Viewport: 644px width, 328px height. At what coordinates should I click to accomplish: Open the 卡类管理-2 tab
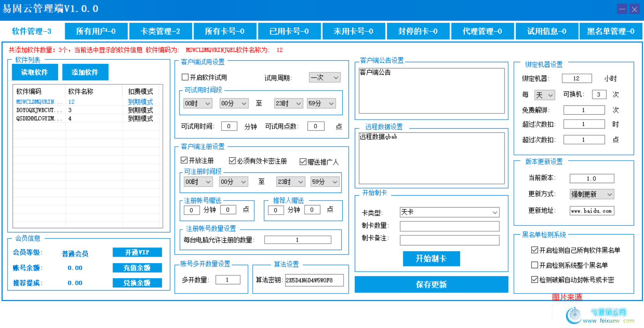click(160, 31)
